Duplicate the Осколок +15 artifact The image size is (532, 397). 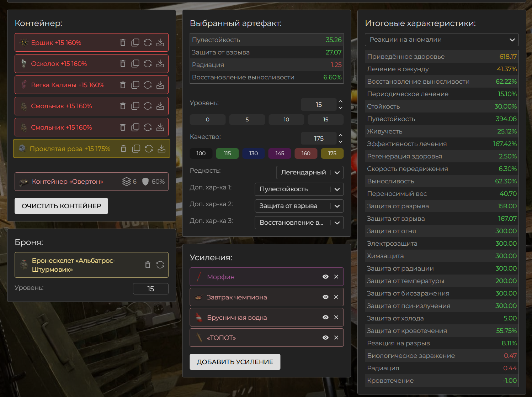(135, 64)
